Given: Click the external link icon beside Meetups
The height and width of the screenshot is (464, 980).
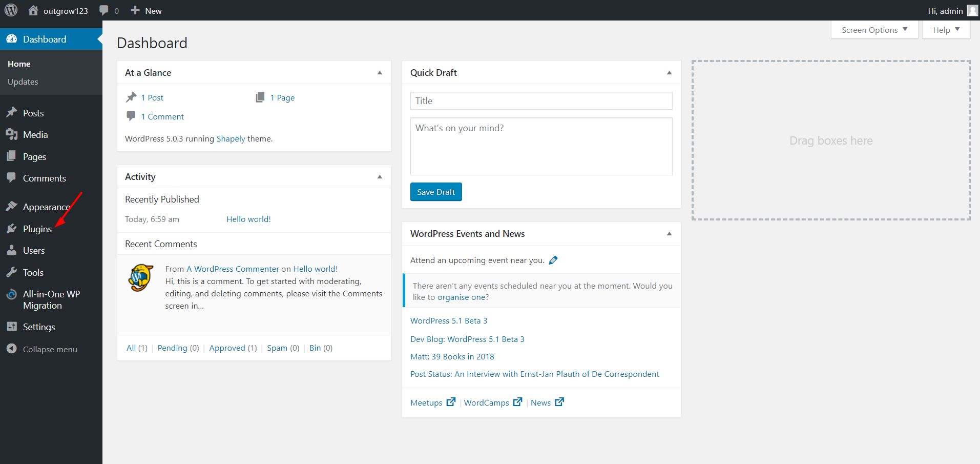Looking at the screenshot, I should [x=451, y=402].
